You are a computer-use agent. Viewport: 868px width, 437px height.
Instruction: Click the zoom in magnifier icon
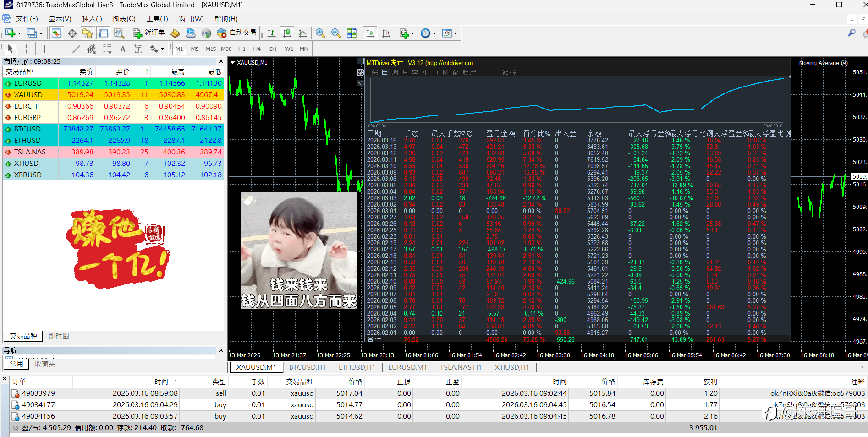(x=320, y=33)
